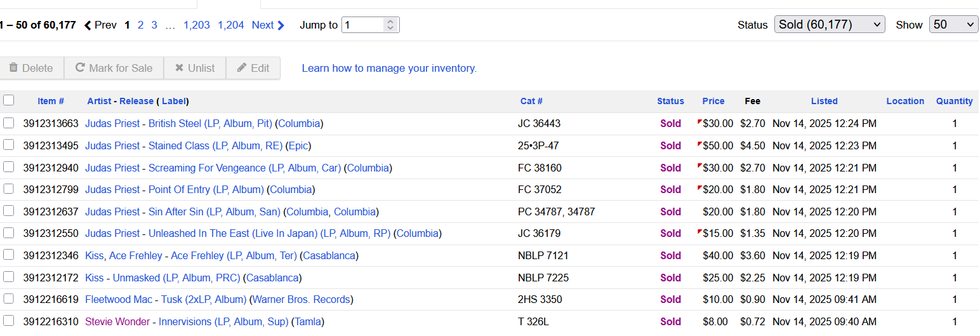This screenshot has height=336, width=980.
Task: Check the box for British Steel row
Action: click(8, 123)
